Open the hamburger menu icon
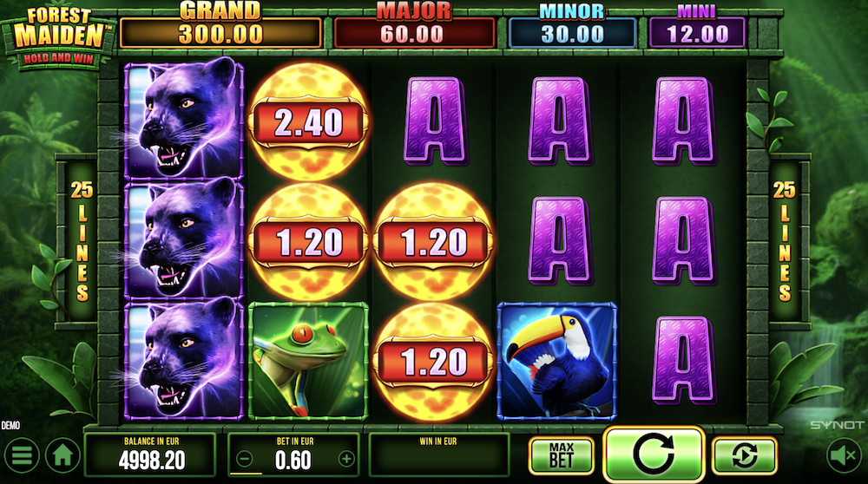Viewport: 868px width, 484px height. coord(22,455)
